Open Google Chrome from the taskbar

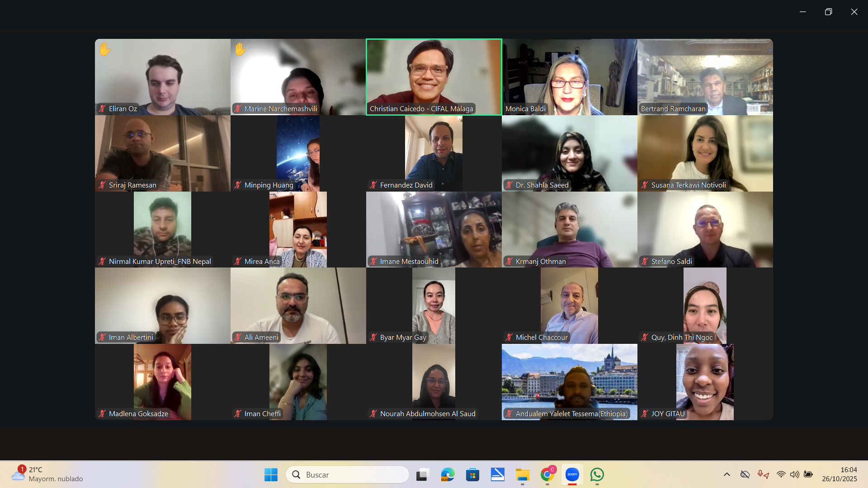(547, 474)
